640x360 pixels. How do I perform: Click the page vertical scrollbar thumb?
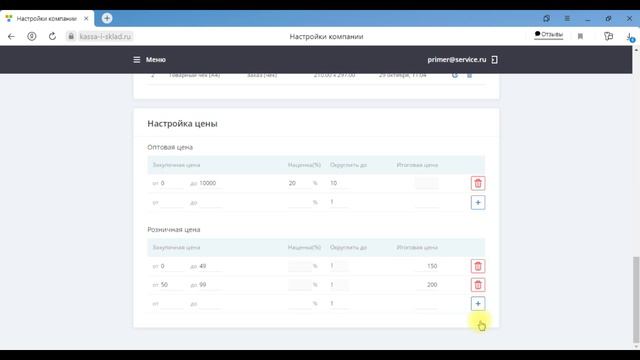(x=636, y=300)
